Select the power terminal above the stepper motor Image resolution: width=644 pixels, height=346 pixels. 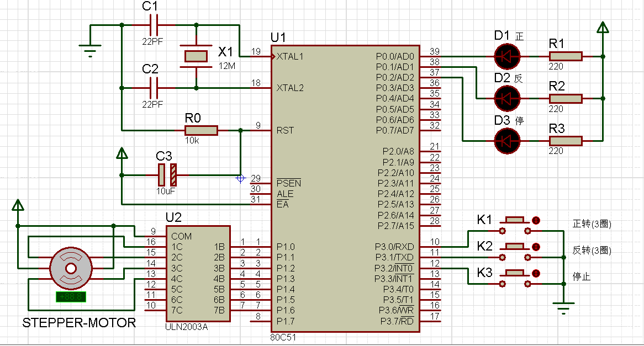[18, 205]
